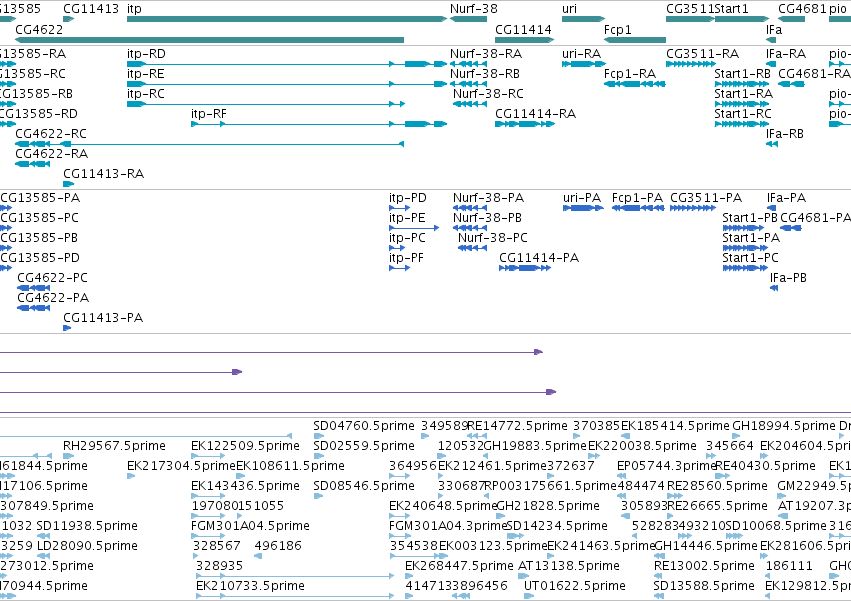
Task: Click the Start1-PB protein label
Action: [750, 218]
